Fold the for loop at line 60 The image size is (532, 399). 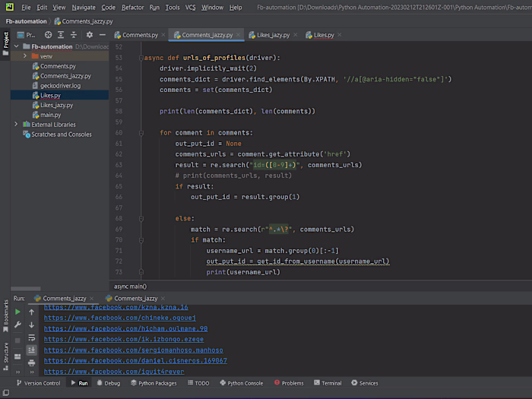tap(141, 133)
